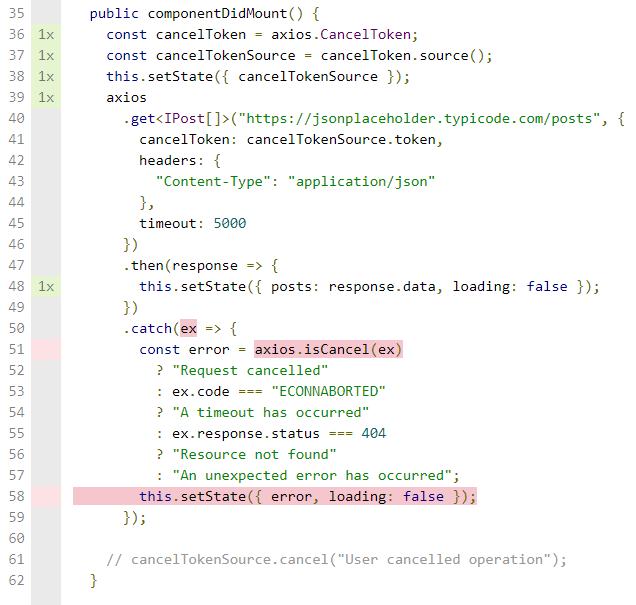Click the 1x coverage count on line 39

click(x=46, y=98)
